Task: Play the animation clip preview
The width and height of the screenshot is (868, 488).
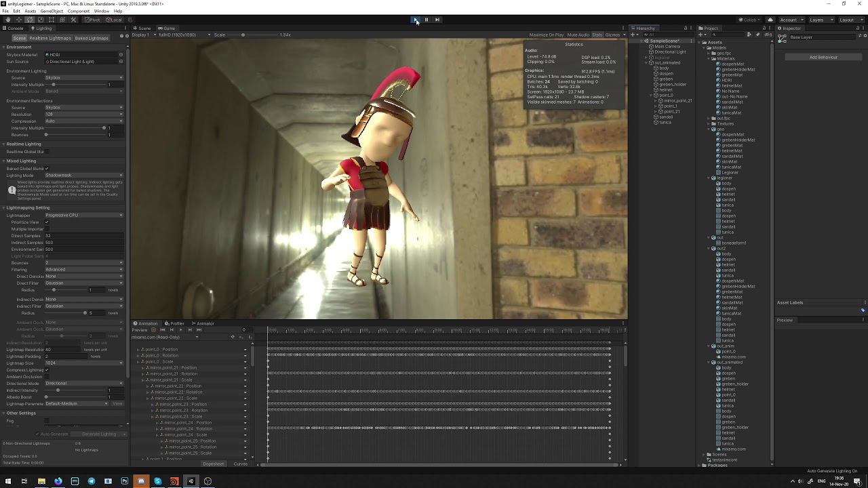Action: (180, 330)
